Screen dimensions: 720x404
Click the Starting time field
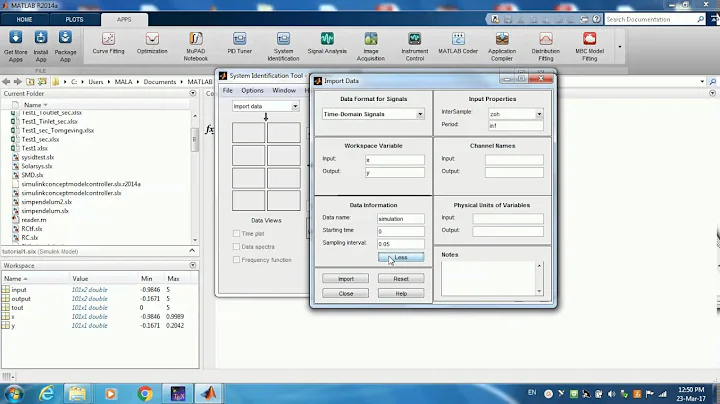tap(400, 231)
